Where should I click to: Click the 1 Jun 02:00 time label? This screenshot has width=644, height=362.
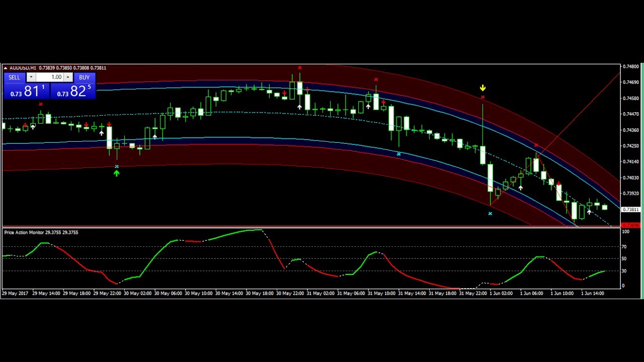pos(501,293)
